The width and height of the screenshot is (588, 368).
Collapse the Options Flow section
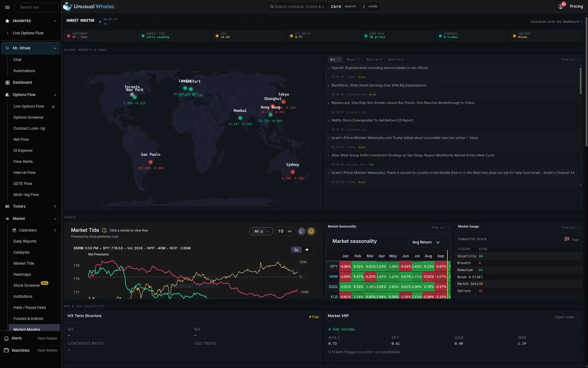55,95
